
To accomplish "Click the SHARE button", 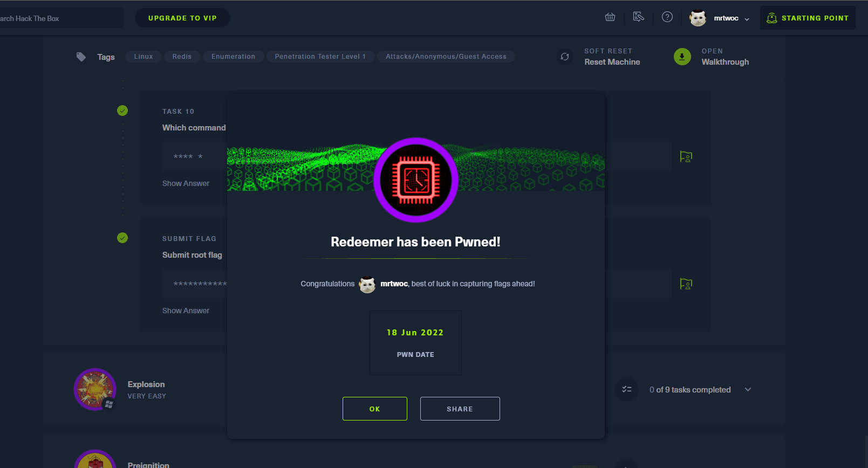I will click(460, 409).
